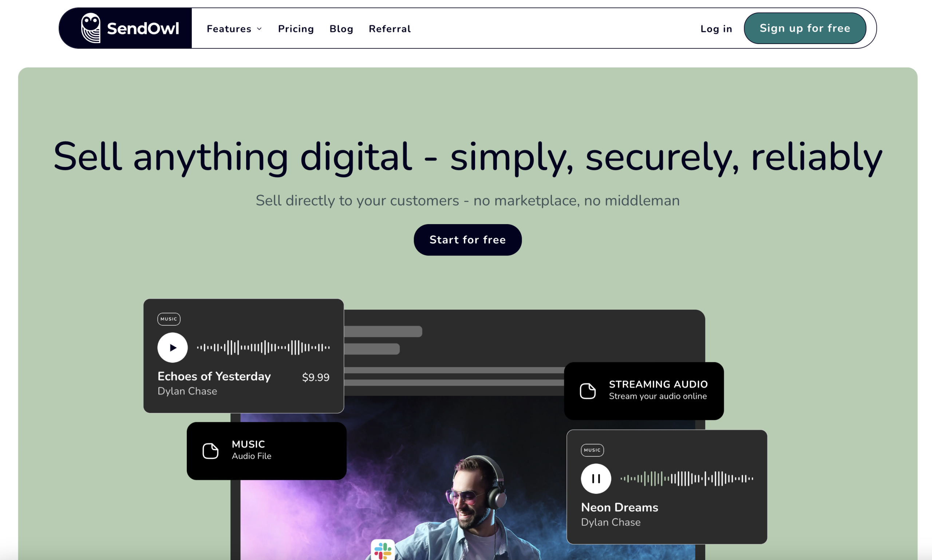Open the Blog link
The image size is (932, 560).
[341, 29]
